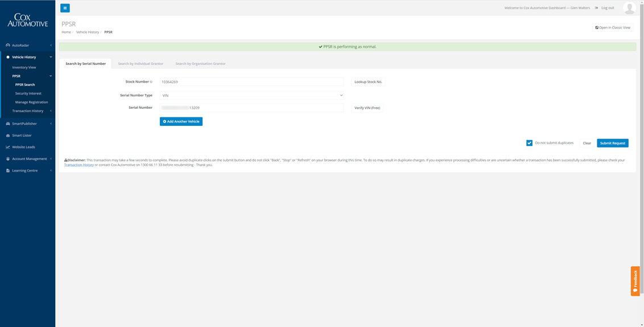This screenshot has width=644, height=327.
Task: Click the Learning Centre document icon
Action: click(8, 170)
